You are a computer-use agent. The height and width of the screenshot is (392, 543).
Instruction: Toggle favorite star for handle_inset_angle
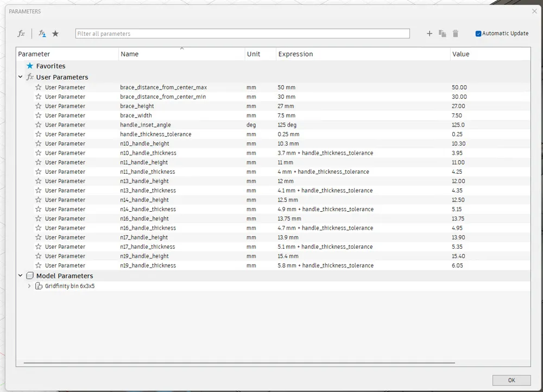pos(39,125)
